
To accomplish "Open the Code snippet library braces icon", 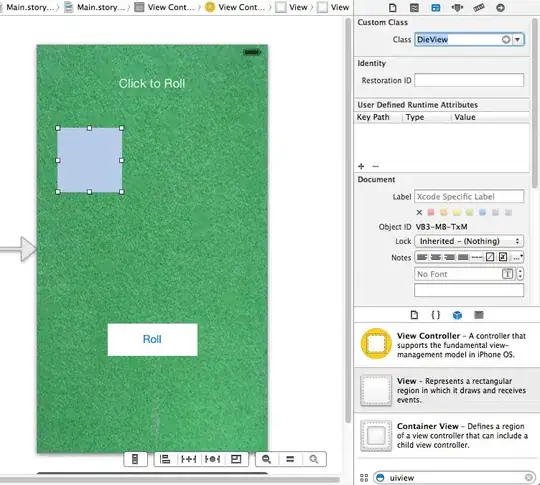I will click(436, 315).
